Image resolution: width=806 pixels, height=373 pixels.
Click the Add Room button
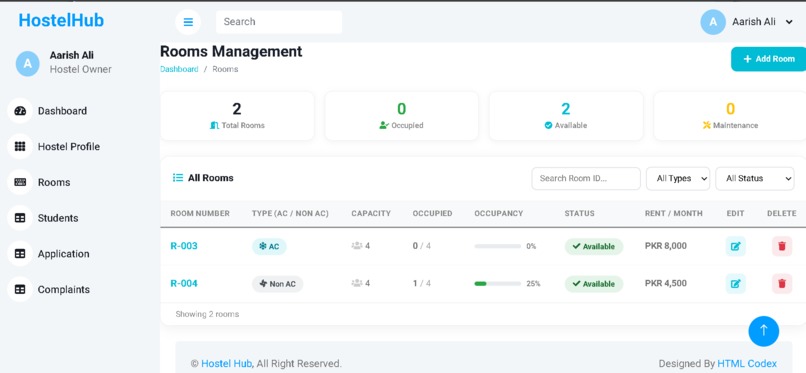(x=768, y=59)
